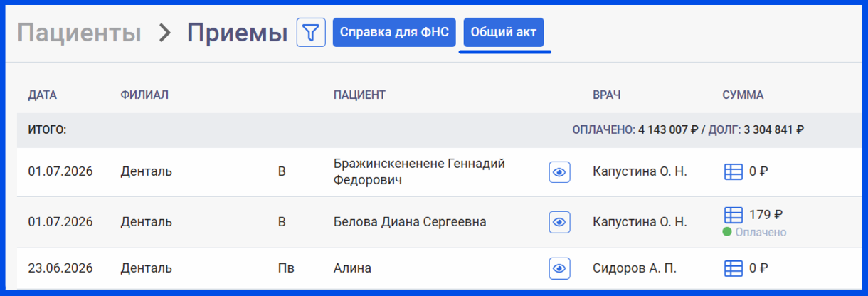Image resolution: width=868 pixels, height=296 pixels.
Task: Click eye icon next to Белова Диана Сергеевна
Action: pyautogui.click(x=559, y=222)
